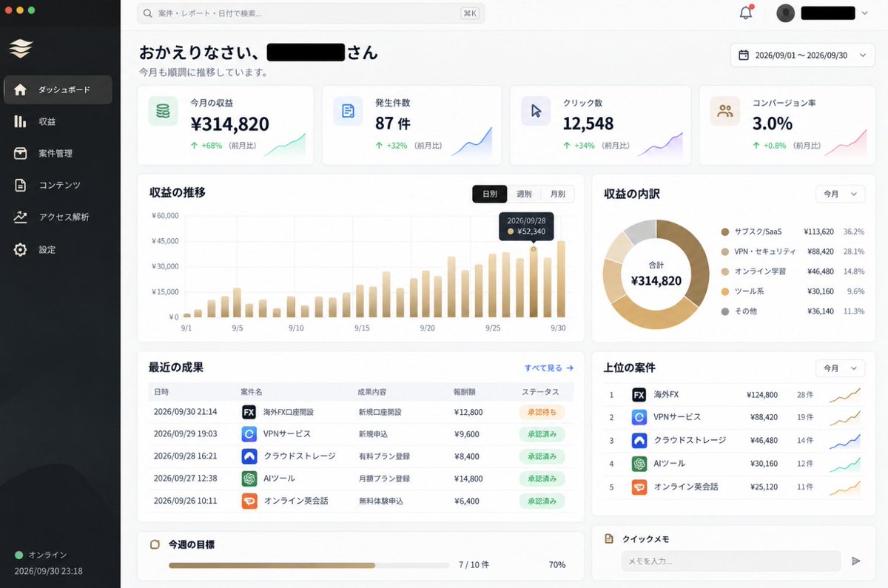Image resolution: width=888 pixels, height=588 pixels.
Task: Click the search field at the top
Action: click(x=311, y=13)
